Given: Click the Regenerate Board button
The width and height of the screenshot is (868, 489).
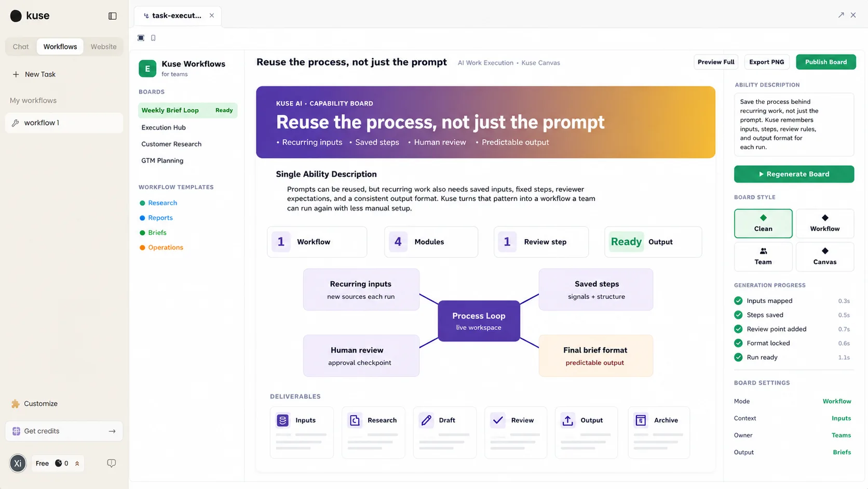Looking at the screenshot, I should coord(794,174).
